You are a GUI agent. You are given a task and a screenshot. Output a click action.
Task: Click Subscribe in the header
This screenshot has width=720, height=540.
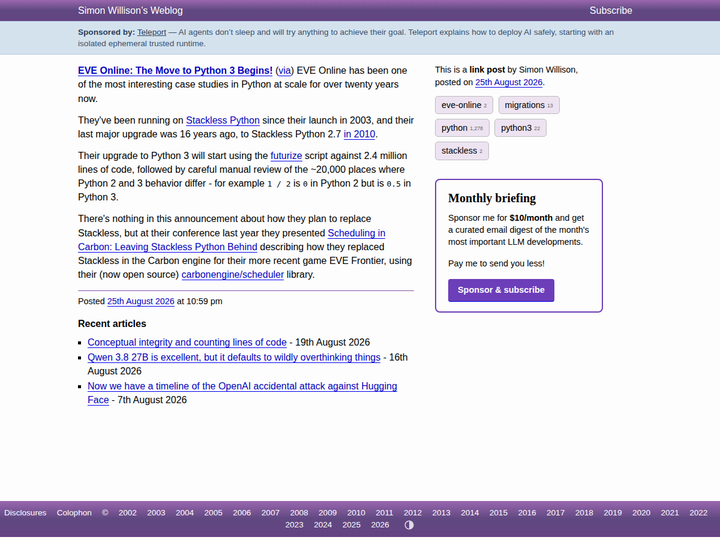610,10
